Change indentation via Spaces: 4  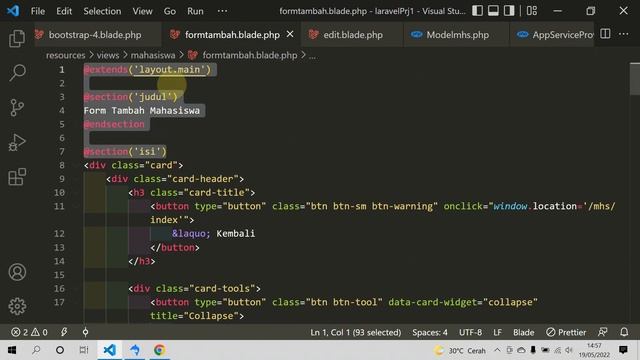(x=429, y=332)
